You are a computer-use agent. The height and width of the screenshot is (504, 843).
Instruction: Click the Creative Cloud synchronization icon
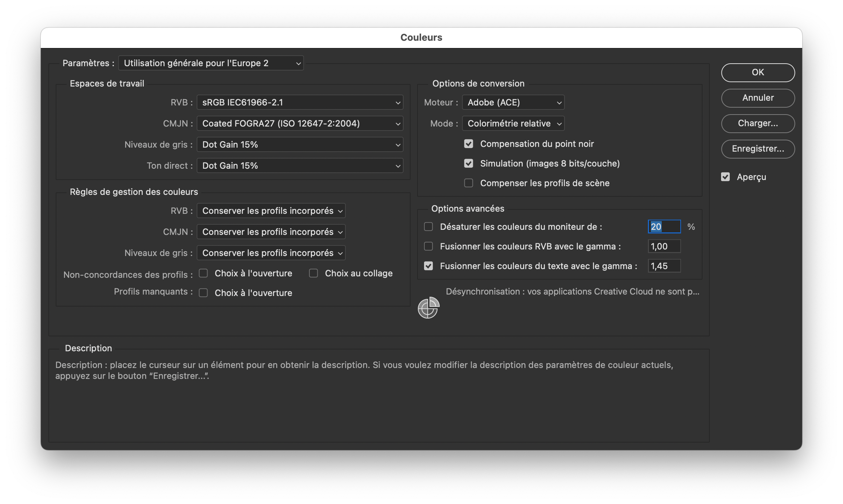click(x=428, y=308)
